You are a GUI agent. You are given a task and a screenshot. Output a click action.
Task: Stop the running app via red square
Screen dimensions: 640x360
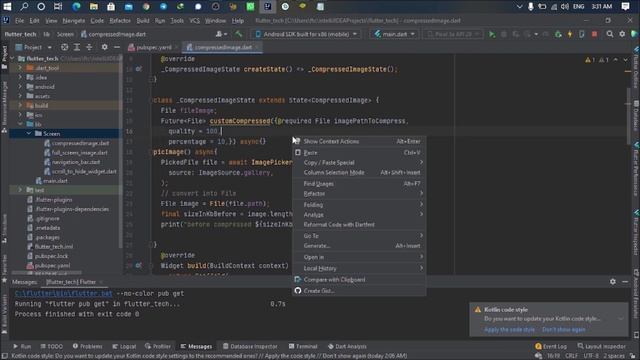click(595, 34)
